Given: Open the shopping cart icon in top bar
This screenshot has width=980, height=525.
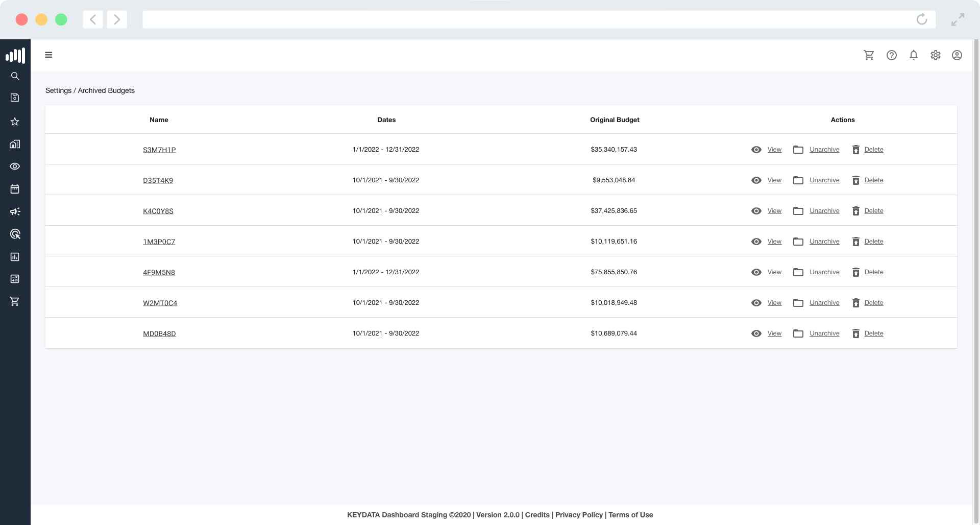Looking at the screenshot, I should (869, 55).
